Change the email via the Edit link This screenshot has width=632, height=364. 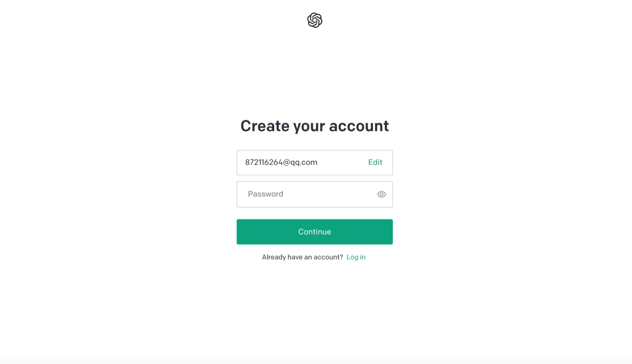[x=375, y=162]
